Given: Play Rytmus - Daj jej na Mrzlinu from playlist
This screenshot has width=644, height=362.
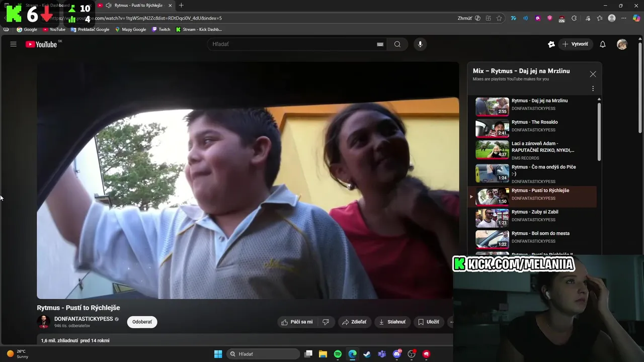Looking at the screenshot, I should (532, 107).
